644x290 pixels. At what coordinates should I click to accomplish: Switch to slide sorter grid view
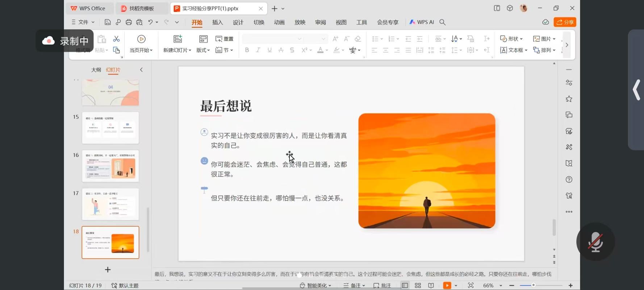[418, 285]
